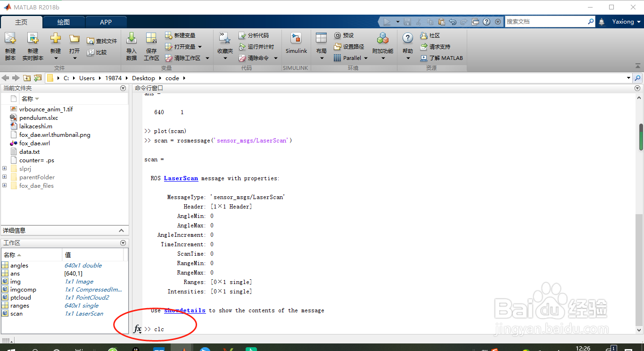Click Learn MATLAB (了解 MATLAB)
The height and width of the screenshot is (351, 644).
click(x=442, y=58)
